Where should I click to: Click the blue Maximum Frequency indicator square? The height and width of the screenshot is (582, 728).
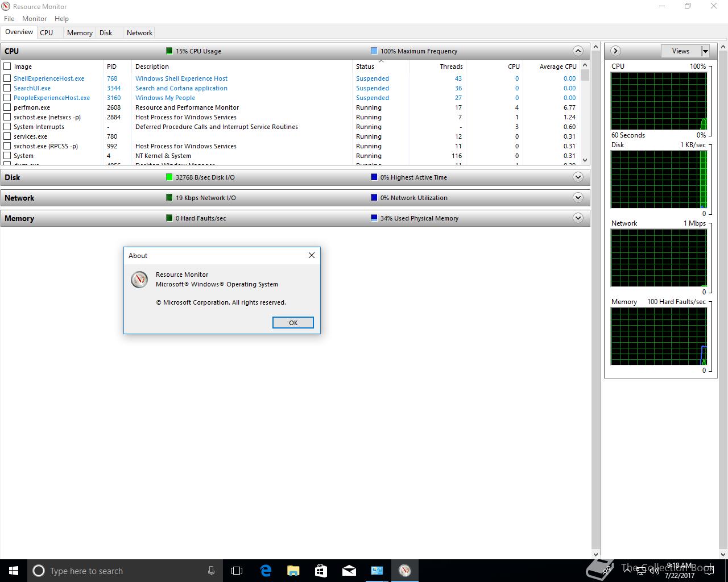pos(374,51)
